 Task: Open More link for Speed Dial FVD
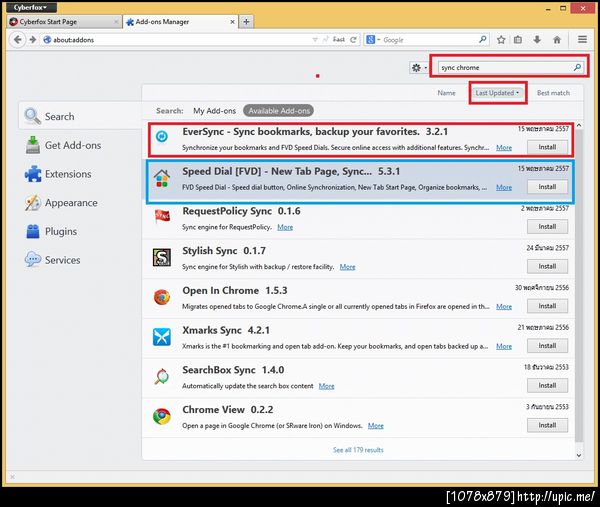(504, 187)
